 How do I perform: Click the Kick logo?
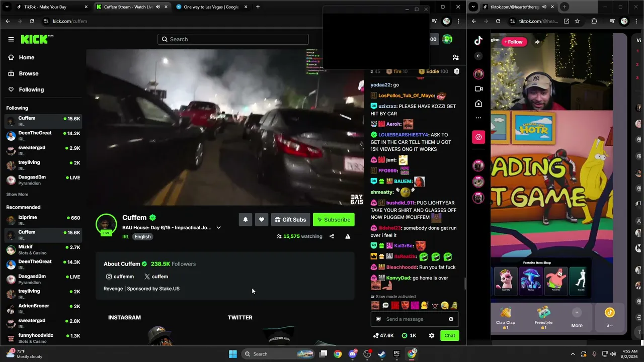pyautogui.click(x=37, y=39)
